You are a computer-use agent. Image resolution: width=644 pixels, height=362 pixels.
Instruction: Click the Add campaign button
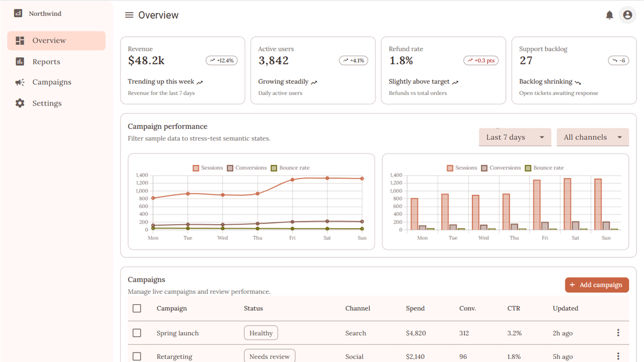[x=597, y=285]
